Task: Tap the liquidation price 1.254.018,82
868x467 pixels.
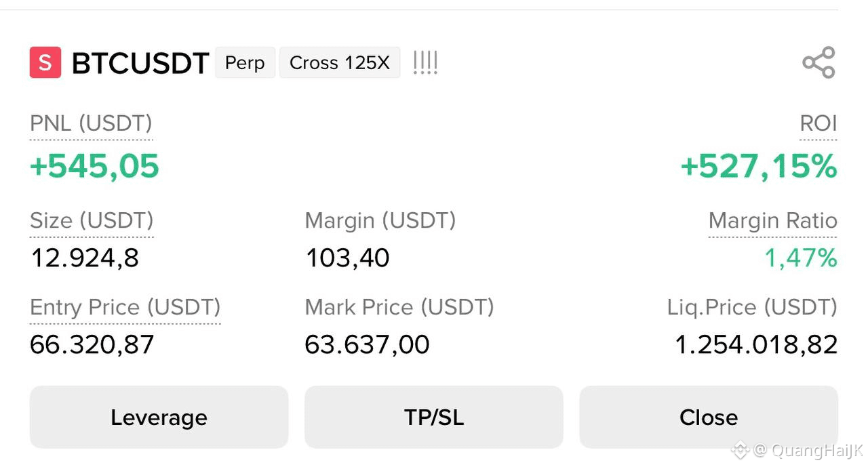Action: point(756,345)
